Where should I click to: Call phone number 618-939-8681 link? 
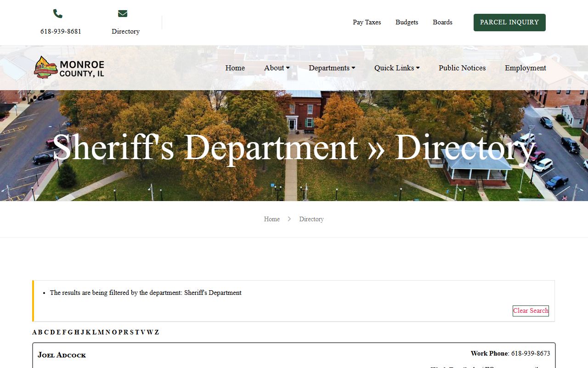[61, 31]
